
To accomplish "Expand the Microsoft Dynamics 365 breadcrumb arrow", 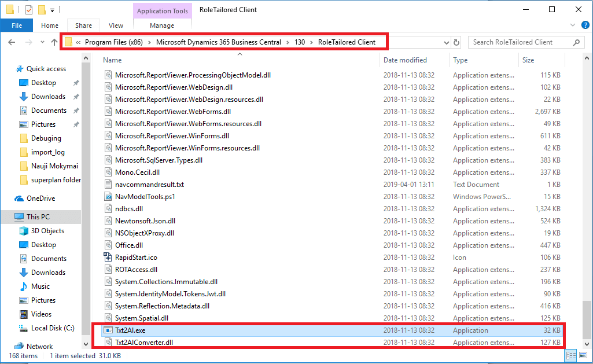I will tap(288, 42).
